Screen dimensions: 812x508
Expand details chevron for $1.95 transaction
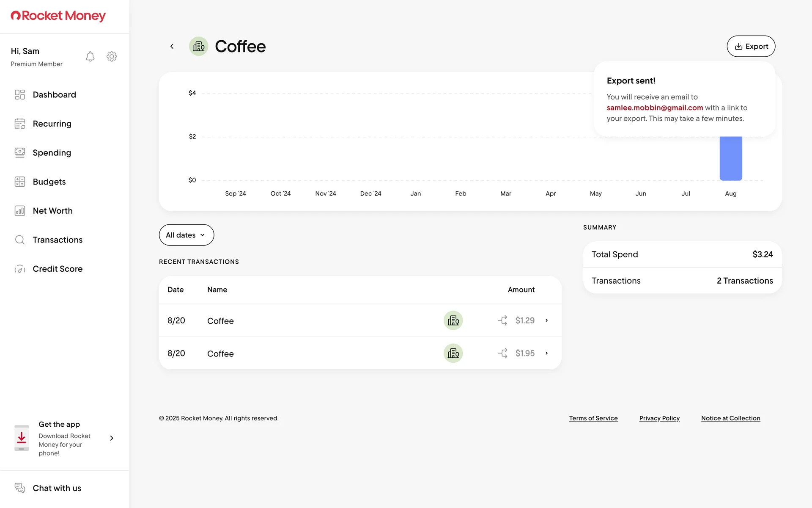546,353
